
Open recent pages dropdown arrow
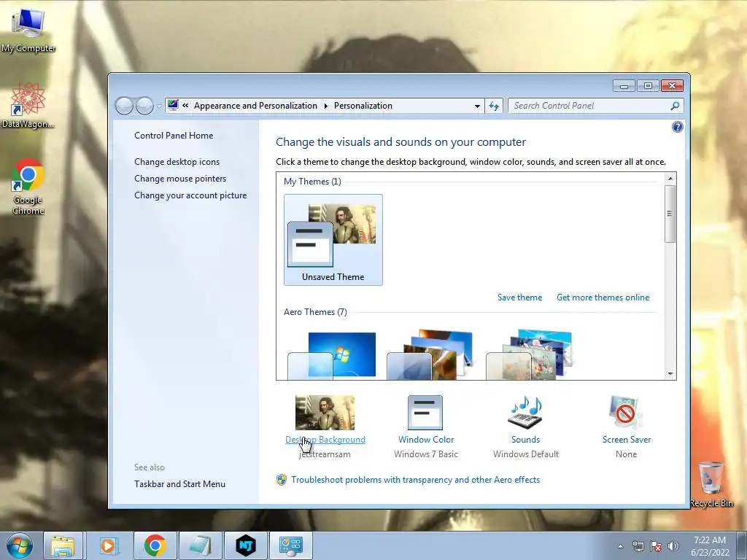[159, 106]
